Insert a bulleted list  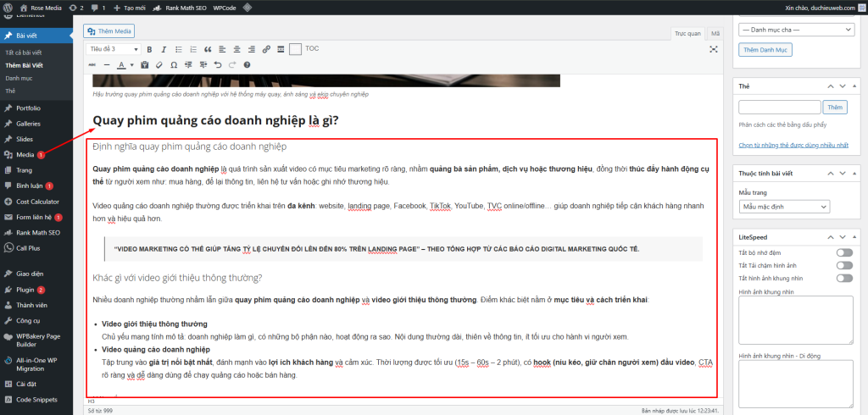click(179, 49)
